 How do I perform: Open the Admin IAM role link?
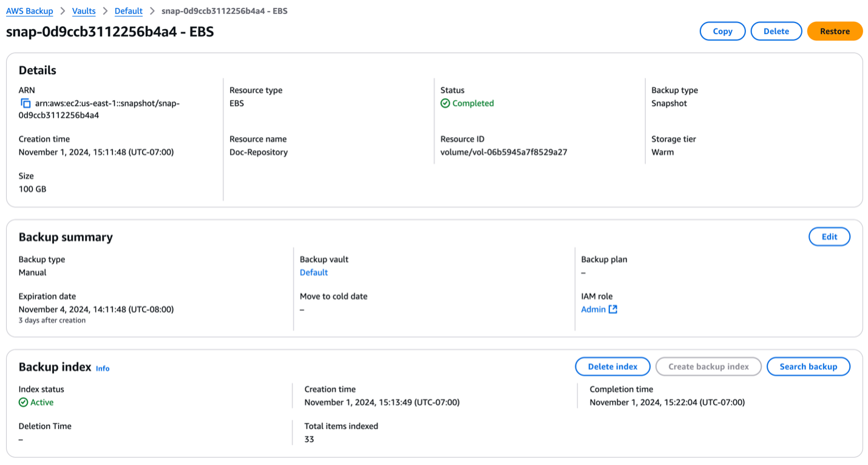(593, 310)
